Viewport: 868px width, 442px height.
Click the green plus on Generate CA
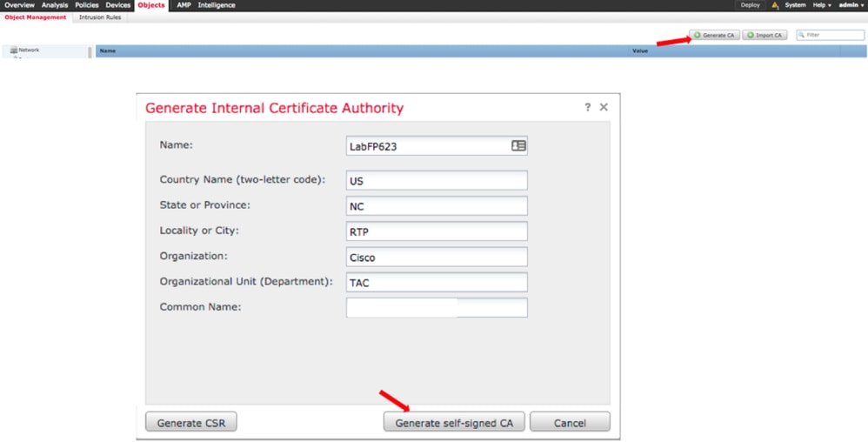click(697, 35)
